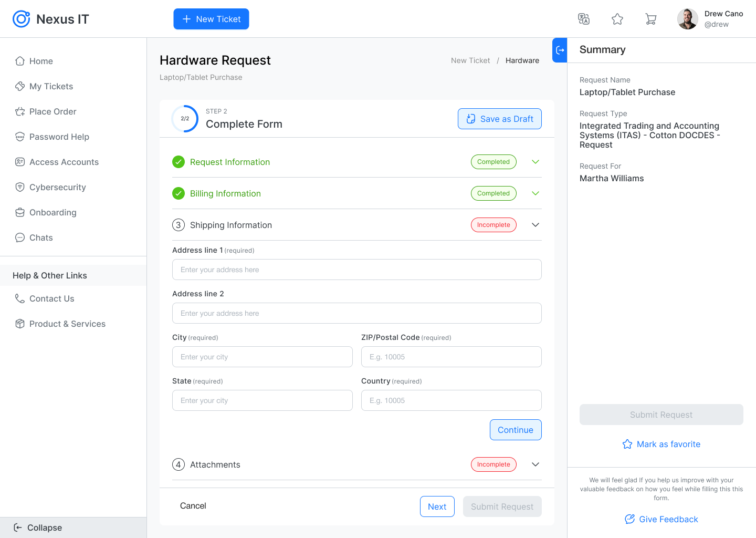Select Home in the sidebar
756x538 pixels.
click(40, 61)
